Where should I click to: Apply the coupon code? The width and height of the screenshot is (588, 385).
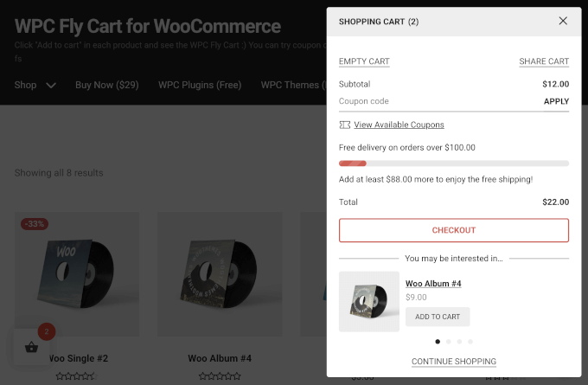[x=556, y=101]
